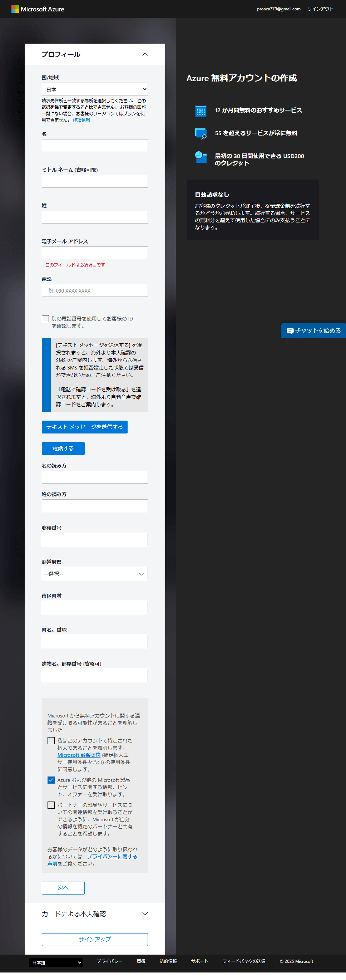Open フィードバックの送信 footer link
Image resolution: width=346 pixels, height=980 pixels.
click(244, 961)
